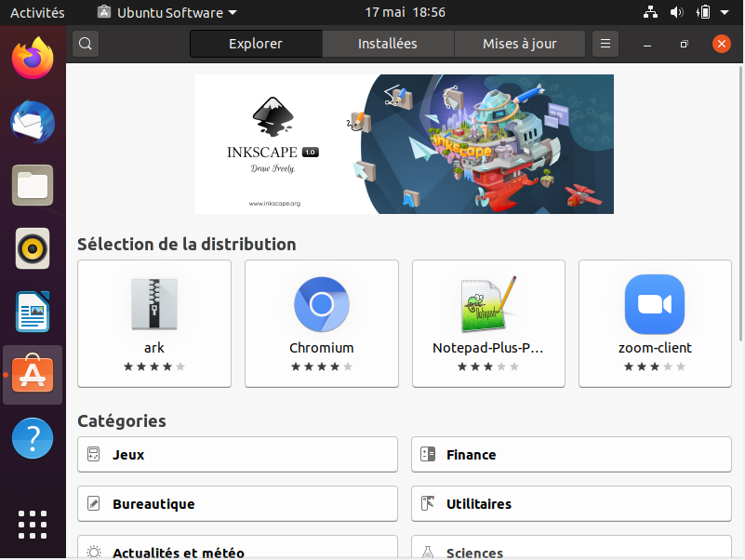Click the Bureautique pencil icon

(x=94, y=503)
